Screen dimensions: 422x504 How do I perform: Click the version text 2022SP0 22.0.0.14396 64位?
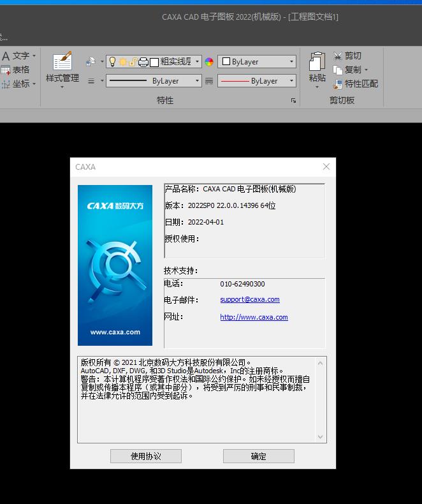[x=232, y=205]
